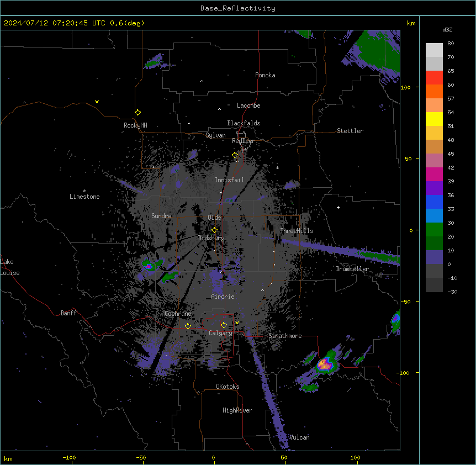Click the yellow station marker above Calgary label
The height and width of the screenshot is (465, 476).
(224, 325)
